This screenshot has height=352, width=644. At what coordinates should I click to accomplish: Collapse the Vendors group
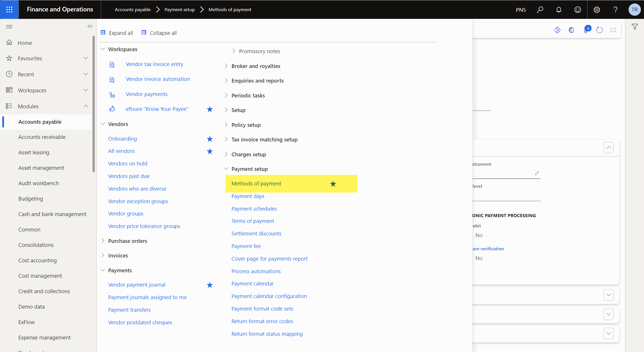coord(103,124)
